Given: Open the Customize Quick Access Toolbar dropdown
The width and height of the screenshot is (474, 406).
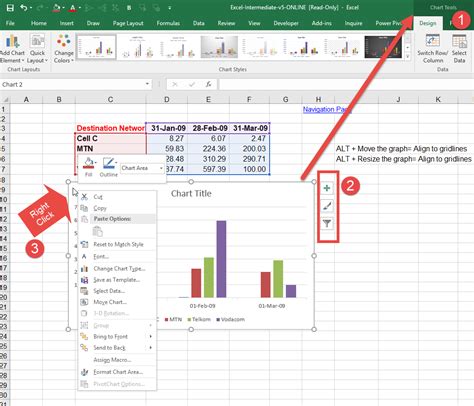Looking at the screenshot, I should (170, 8).
